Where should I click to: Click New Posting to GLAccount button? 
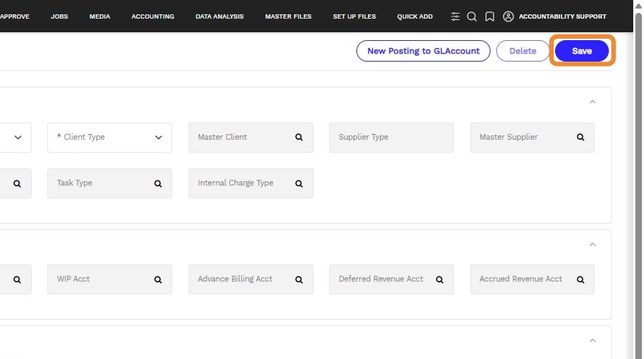(423, 51)
